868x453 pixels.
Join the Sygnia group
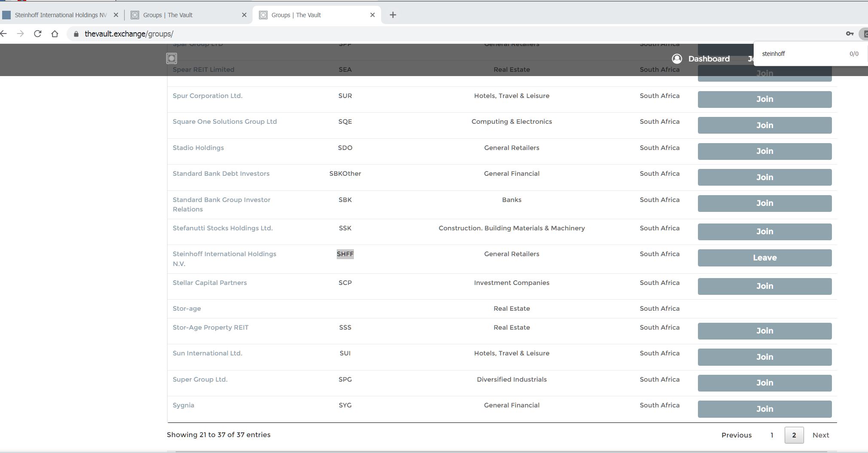[764, 409]
